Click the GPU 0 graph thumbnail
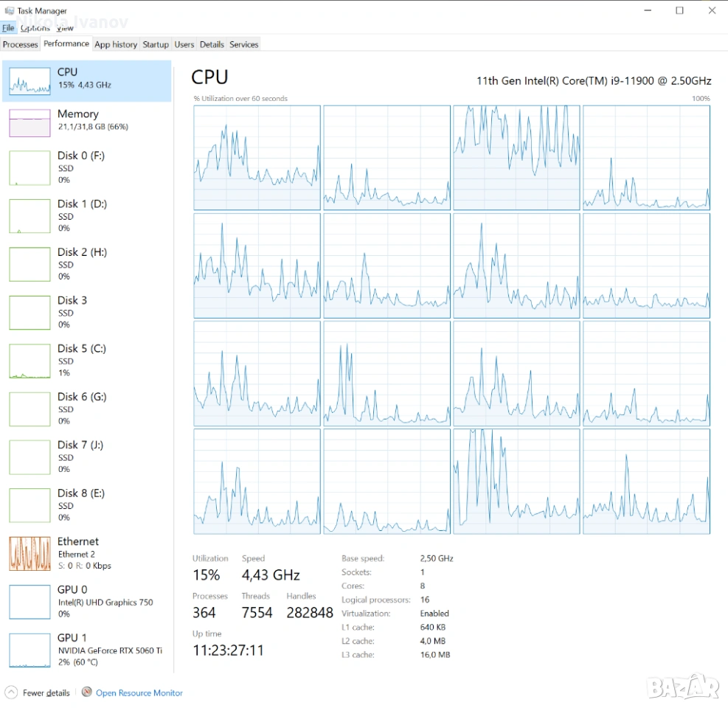This screenshot has width=728, height=708. point(30,602)
